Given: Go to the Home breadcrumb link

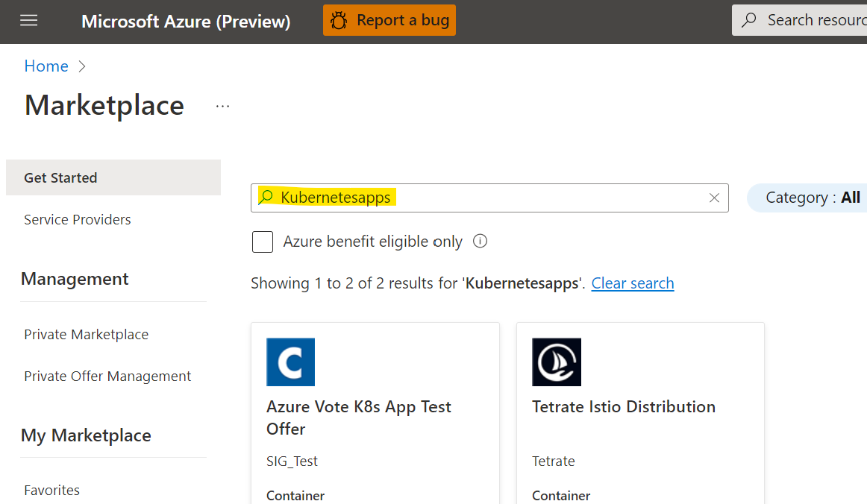Looking at the screenshot, I should [x=46, y=66].
